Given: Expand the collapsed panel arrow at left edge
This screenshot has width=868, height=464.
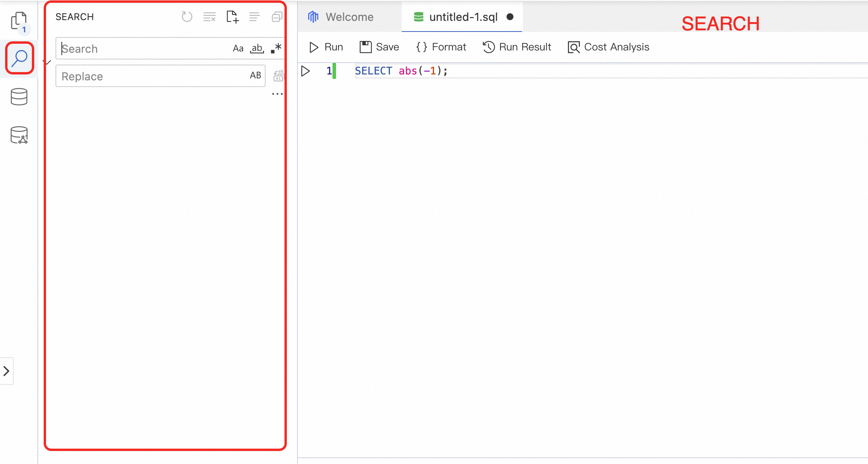Looking at the screenshot, I should coord(6,371).
